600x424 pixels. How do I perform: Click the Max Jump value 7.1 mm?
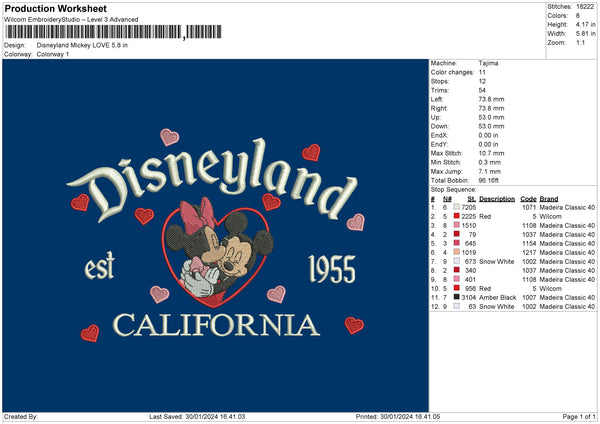click(x=490, y=171)
